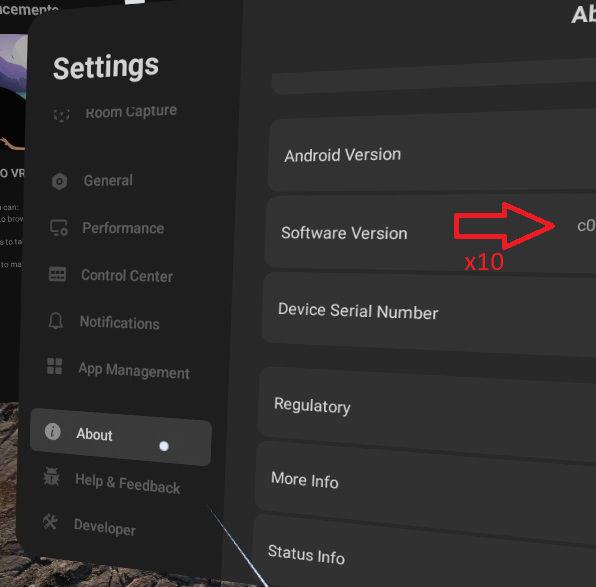The image size is (596, 587).
Task: Select Notifications in the settings sidebar
Action: coord(119,323)
